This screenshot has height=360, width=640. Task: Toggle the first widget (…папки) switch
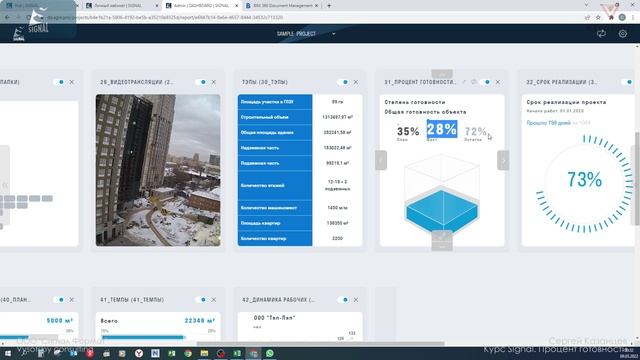(x=59, y=82)
